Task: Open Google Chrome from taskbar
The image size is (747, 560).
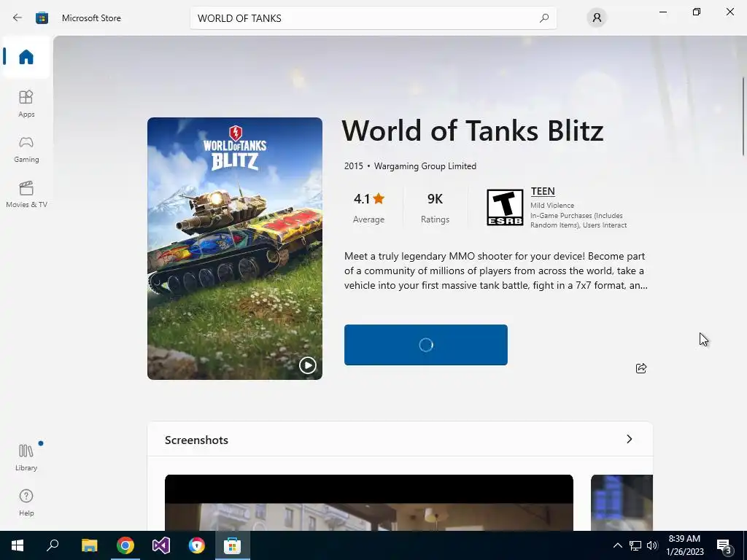Action: 125,545
